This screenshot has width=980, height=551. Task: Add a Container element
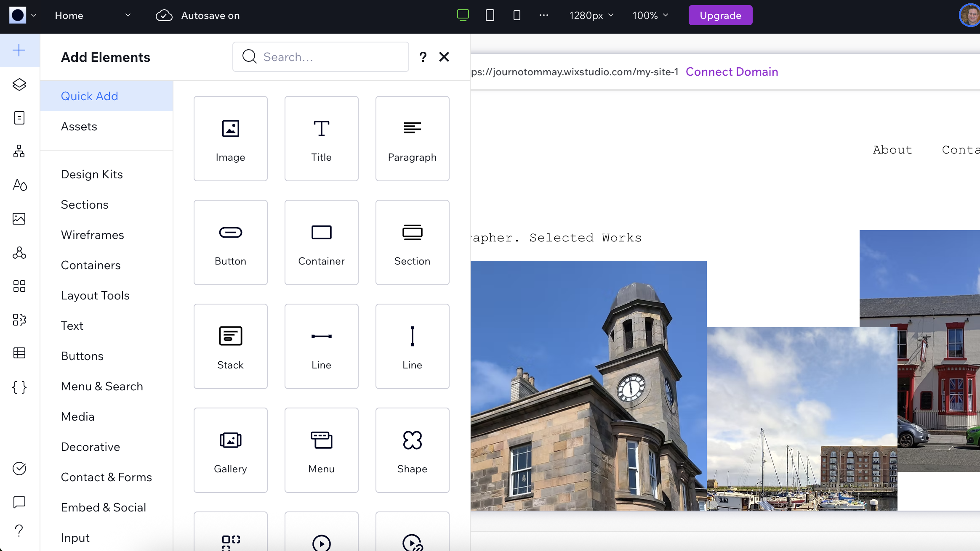point(322,243)
